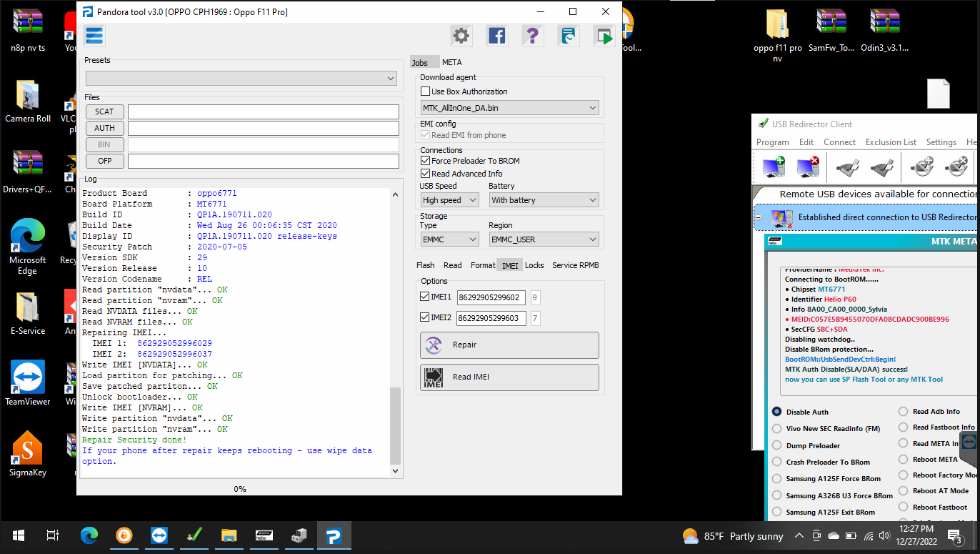Click the green play window icon in Pandora
980x554 pixels.
[604, 36]
